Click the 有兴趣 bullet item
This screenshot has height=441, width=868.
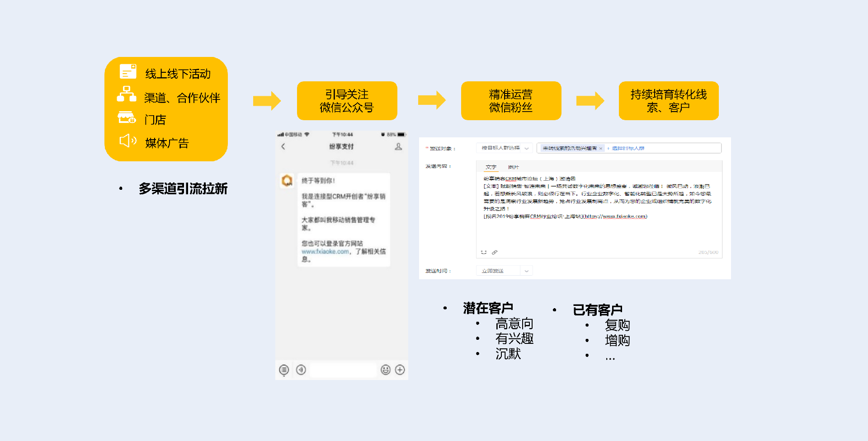514,338
